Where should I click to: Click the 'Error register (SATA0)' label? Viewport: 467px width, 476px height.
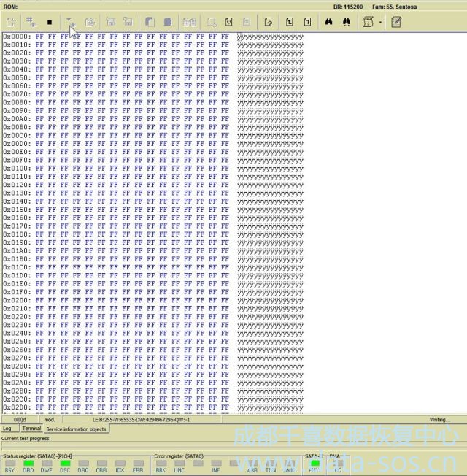pyautogui.click(x=179, y=456)
